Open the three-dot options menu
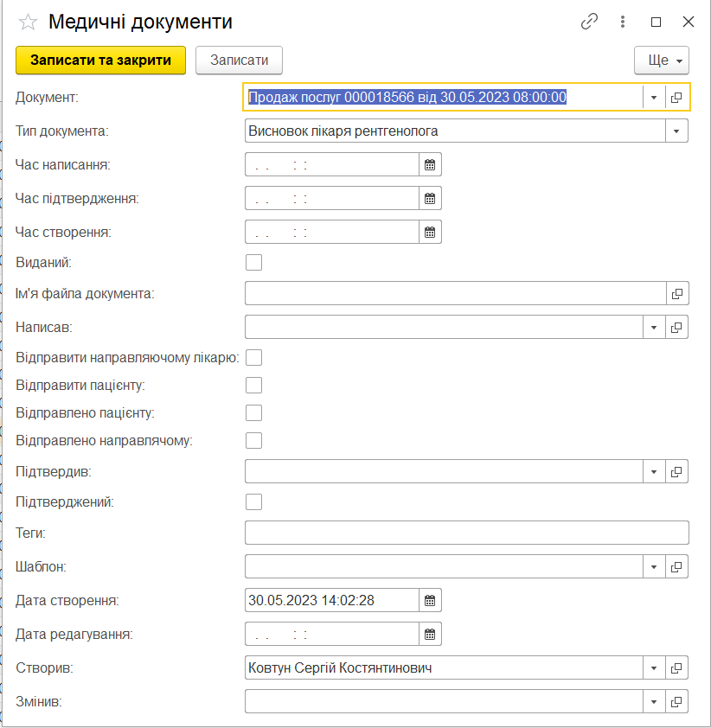Viewport: 711px width, 728px height. pos(623,22)
